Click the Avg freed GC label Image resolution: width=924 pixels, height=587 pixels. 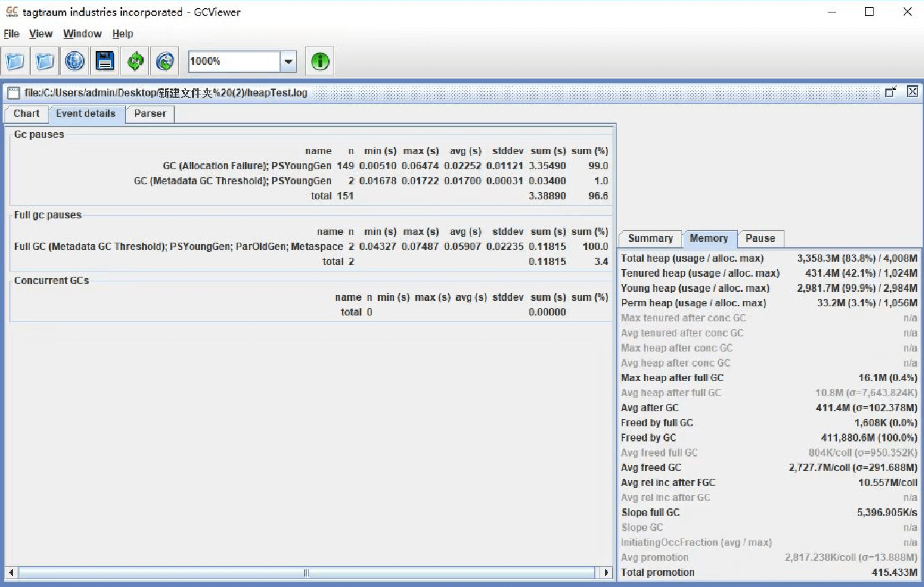[651, 468]
